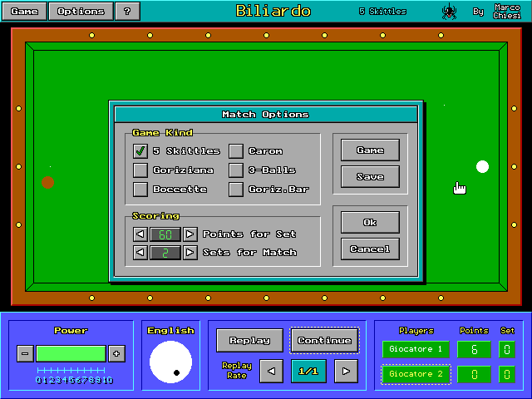Screen dimensions: 532x399
Task: Toggle the 5 Skittles checkbox
Action: click(x=140, y=151)
